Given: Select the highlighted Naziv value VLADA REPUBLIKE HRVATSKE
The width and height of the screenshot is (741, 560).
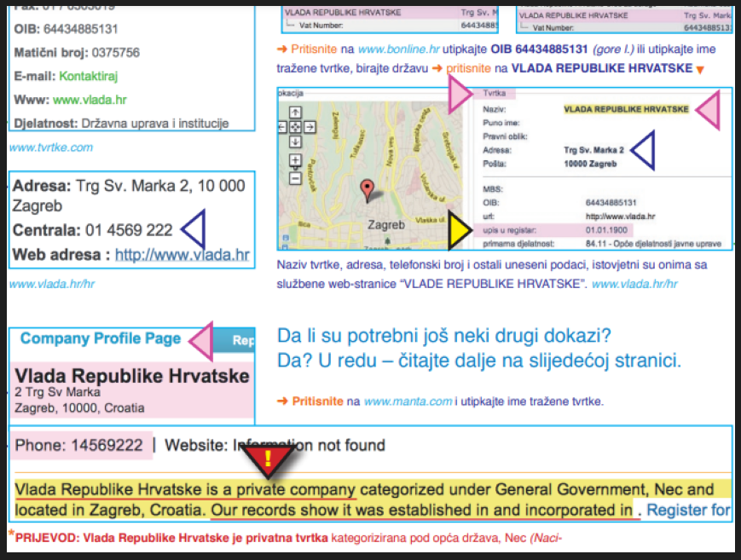Looking at the screenshot, I should 626,110.
